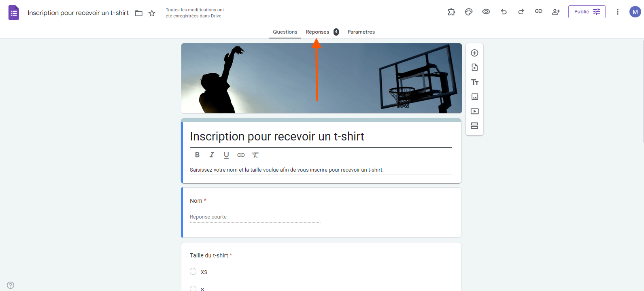Image resolution: width=644 pixels, height=291 pixels.
Task: Click the saved in Drive status text
Action: click(x=195, y=13)
